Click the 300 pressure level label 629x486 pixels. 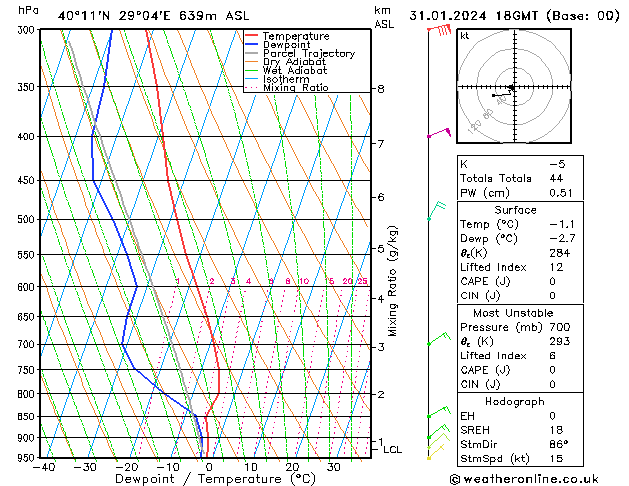pyautogui.click(x=28, y=30)
